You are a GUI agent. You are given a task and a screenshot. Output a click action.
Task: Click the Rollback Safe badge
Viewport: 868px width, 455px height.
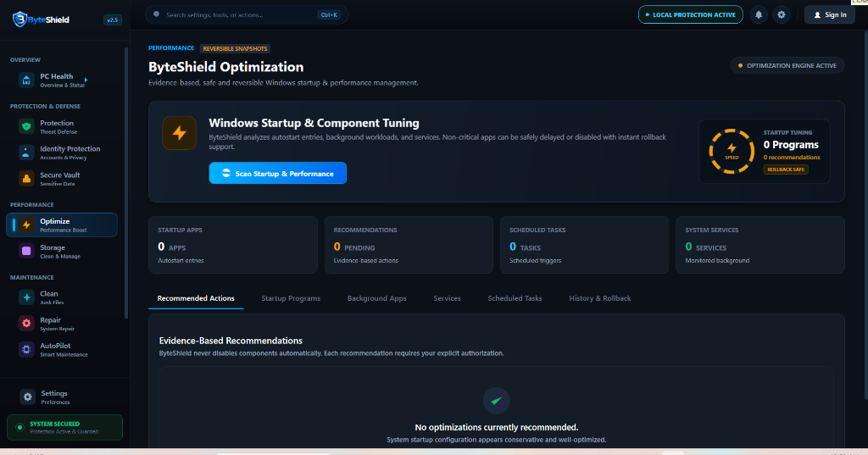(786, 169)
